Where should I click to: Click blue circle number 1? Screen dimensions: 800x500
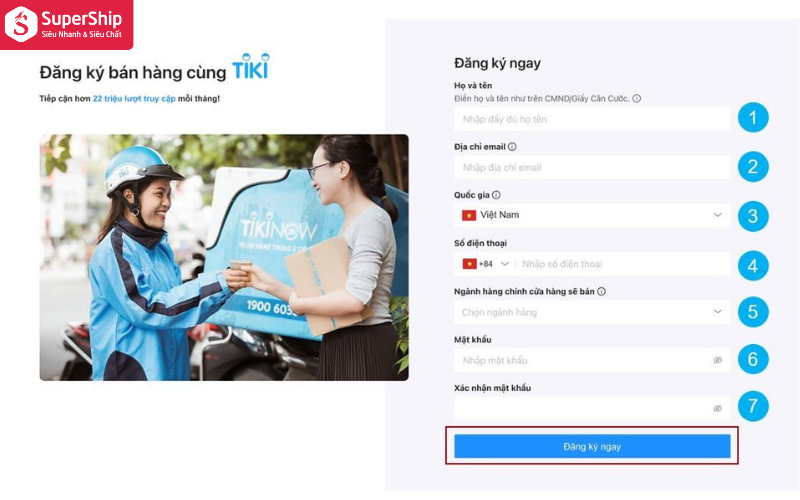pyautogui.click(x=753, y=118)
